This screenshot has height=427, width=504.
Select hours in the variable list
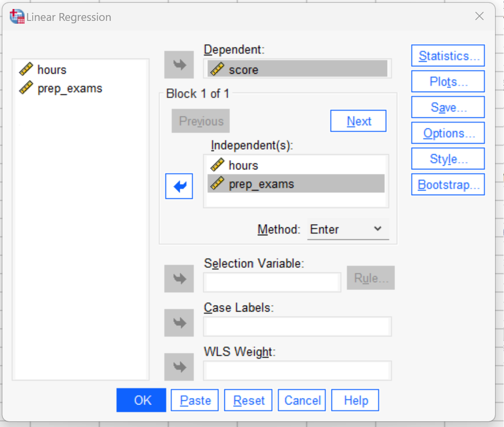52,69
